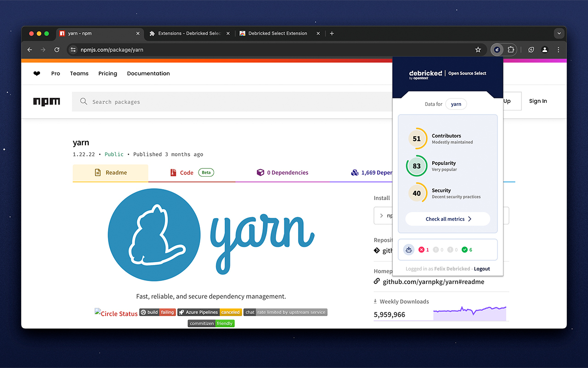Image resolution: width=588 pixels, height=368 pixels.
Task: Reload the npm page
Action: [57, 50]
